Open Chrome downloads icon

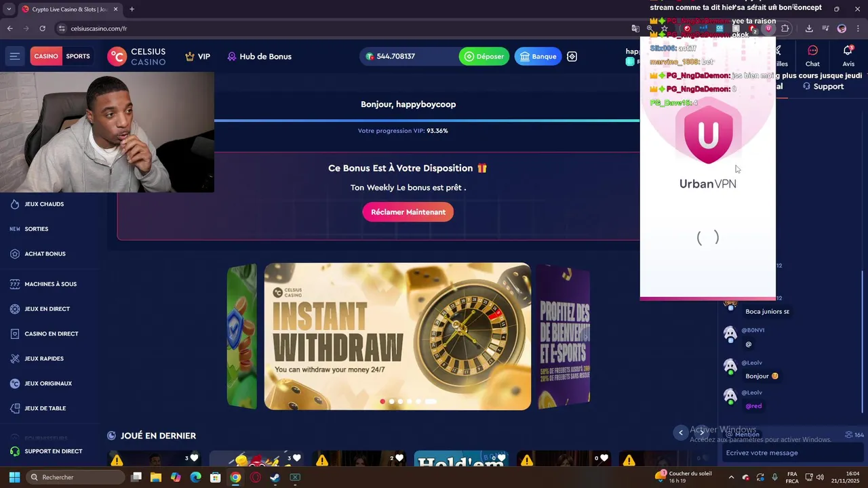(809, 28)
